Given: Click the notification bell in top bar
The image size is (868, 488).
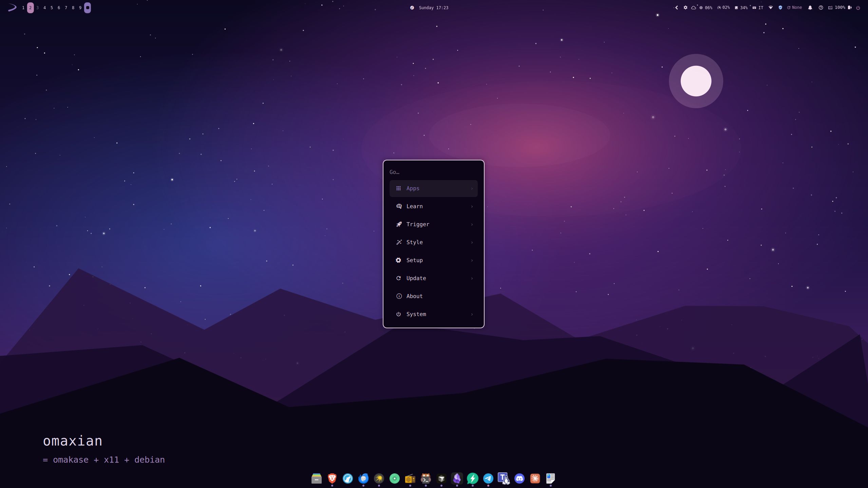Looking at the screenshot, I should pyautogui.click(x=810, y=7).
